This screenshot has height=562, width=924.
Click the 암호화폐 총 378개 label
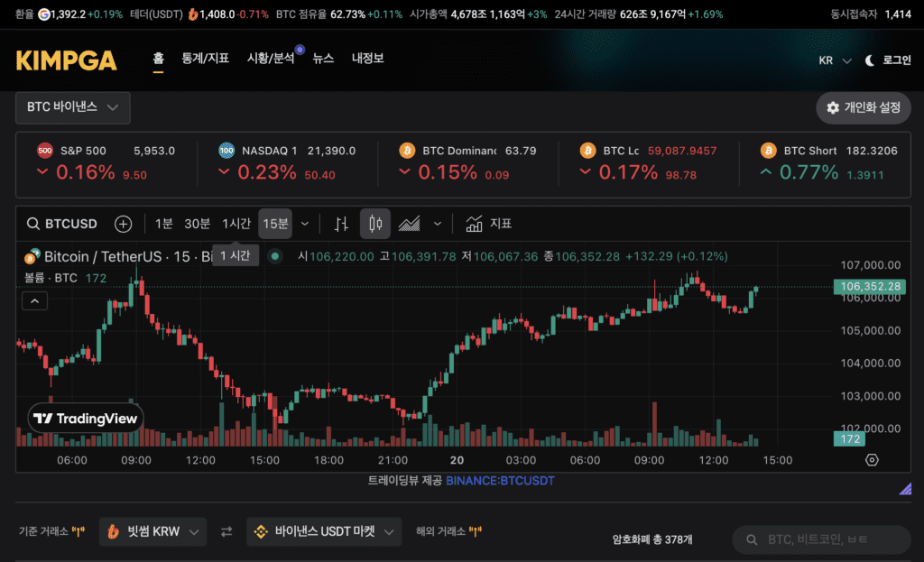tap(652, 539)
